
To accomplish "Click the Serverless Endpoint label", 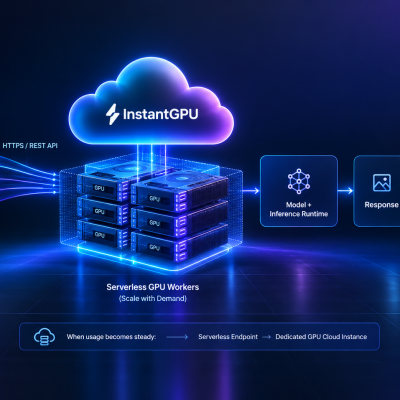I will click(228, 337).
